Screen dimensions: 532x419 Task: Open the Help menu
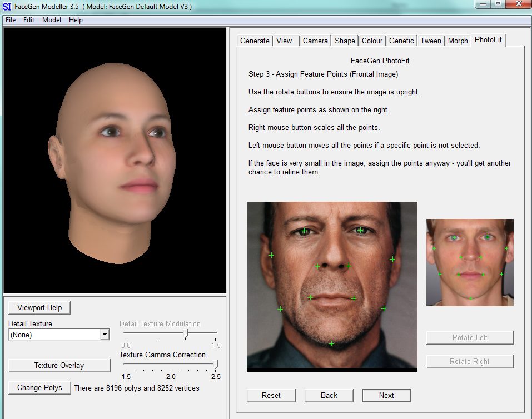click(76, 19)
